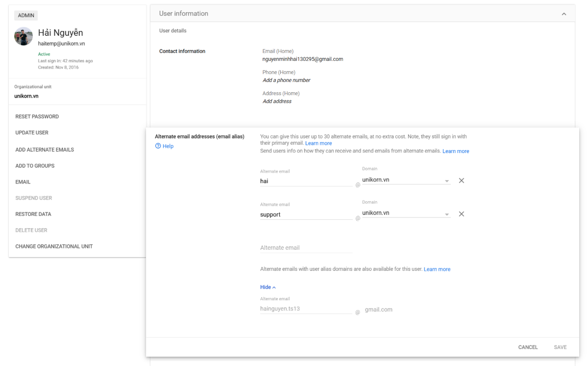588x366 pixels.
Task: Open Learn more about user alias domains
Action: click(x=437, y=269)
